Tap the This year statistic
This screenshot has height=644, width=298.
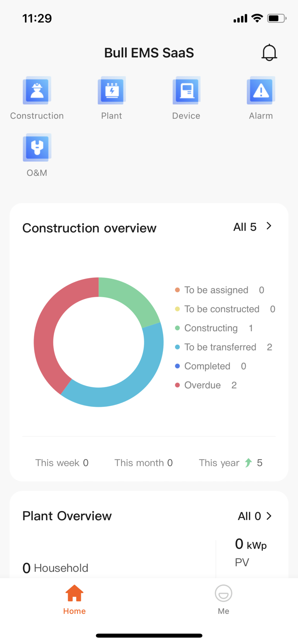click(231, 463)
